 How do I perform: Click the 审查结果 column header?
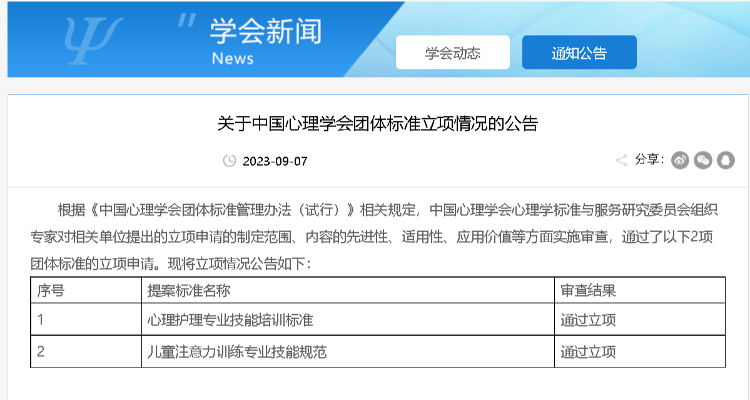(x=588, y=290)
